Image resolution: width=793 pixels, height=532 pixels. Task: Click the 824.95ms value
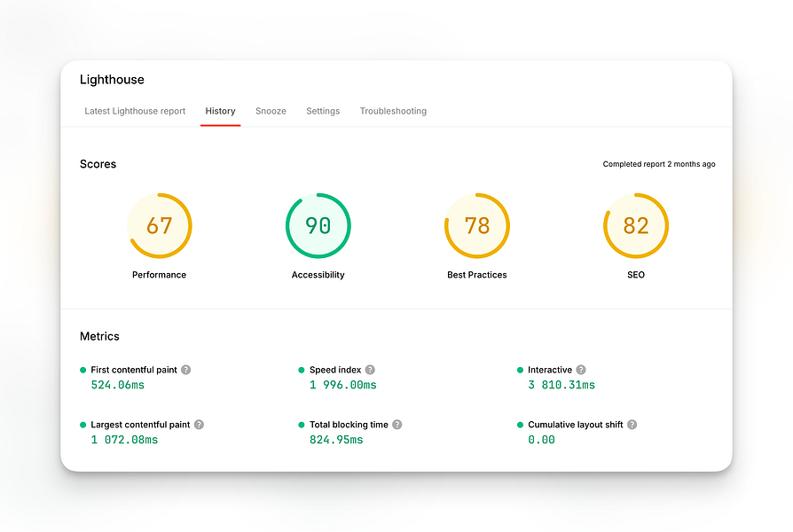pyautogui.click(x=336, y=440)
